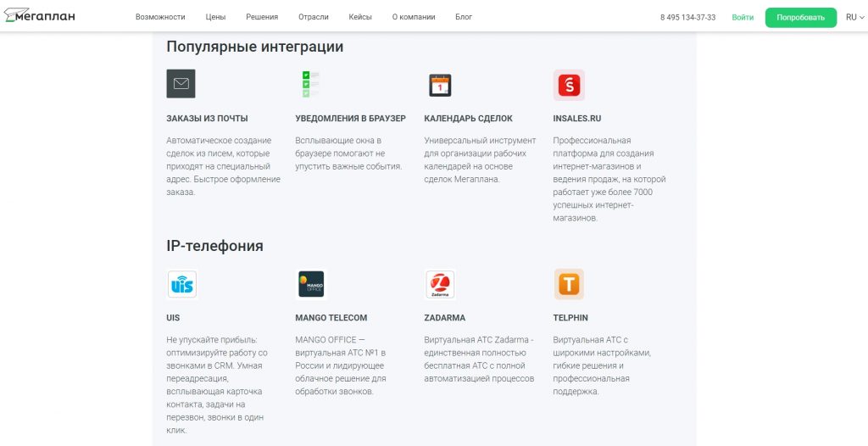This screenshot has width=868, height=446.
Task: Click the description starting Виртуальная АТС Zadarma
Action: click(x=480, y=359)
